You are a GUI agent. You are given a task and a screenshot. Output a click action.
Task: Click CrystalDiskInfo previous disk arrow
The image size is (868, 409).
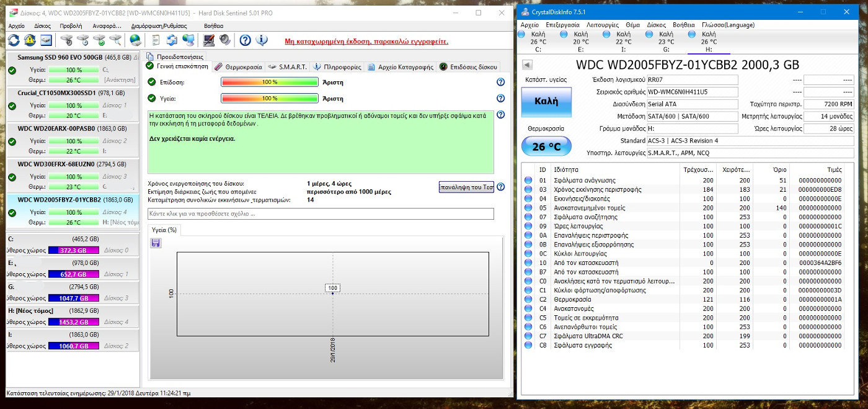[527, 65]
